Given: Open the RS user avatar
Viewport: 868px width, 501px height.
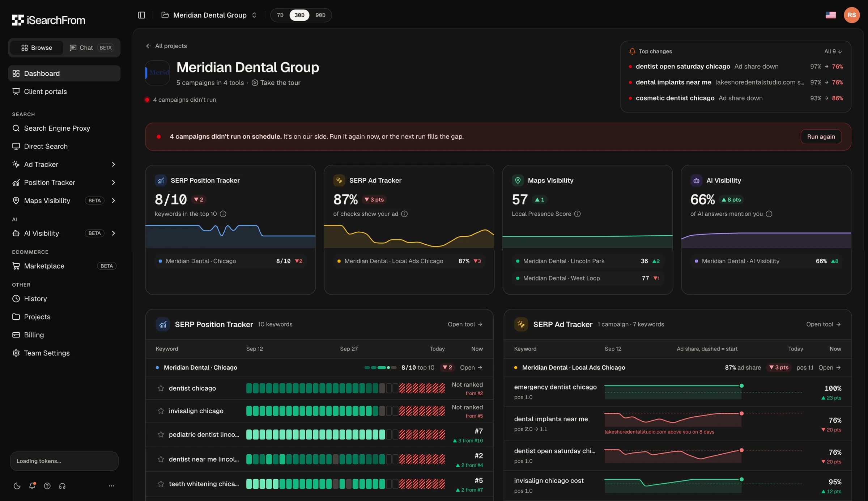Looking at the screenshot, I should [x=851, y=15].
